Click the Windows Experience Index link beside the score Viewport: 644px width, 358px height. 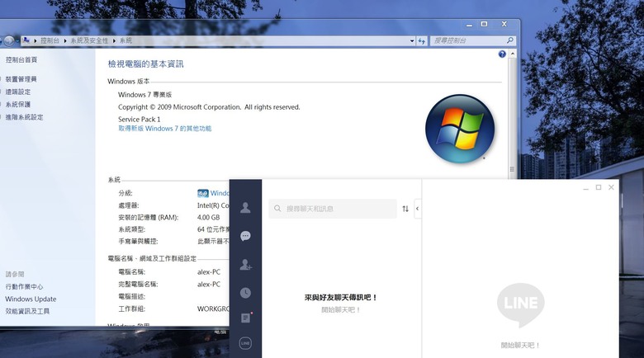click(x=220, y=193)
